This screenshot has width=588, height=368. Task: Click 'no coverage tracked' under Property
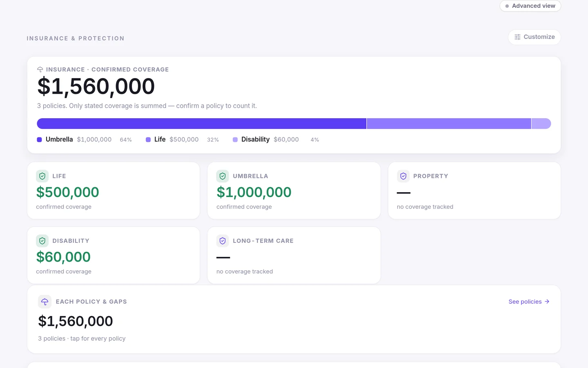(x=425, y=207)
